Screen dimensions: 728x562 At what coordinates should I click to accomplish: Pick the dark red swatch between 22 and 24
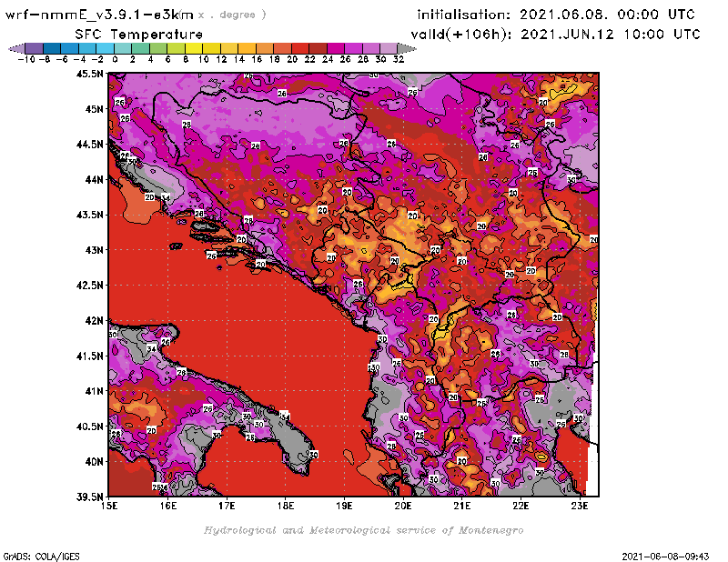click(318, 48)
